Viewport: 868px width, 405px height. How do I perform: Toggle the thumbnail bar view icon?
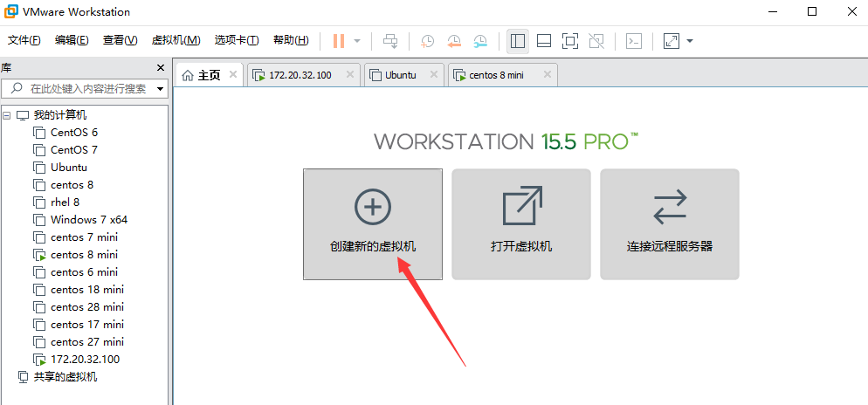[x=544, y=41]
